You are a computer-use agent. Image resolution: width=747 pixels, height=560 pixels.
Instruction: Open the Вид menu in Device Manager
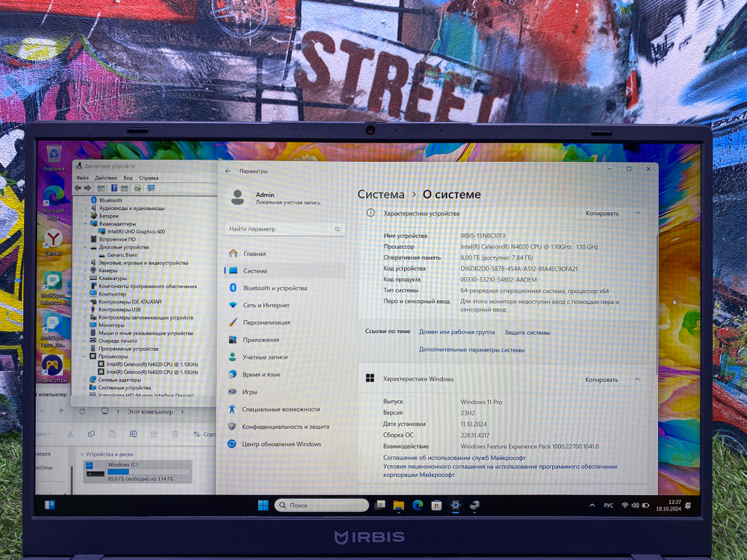pyautogui.click(x=127, y=178)
